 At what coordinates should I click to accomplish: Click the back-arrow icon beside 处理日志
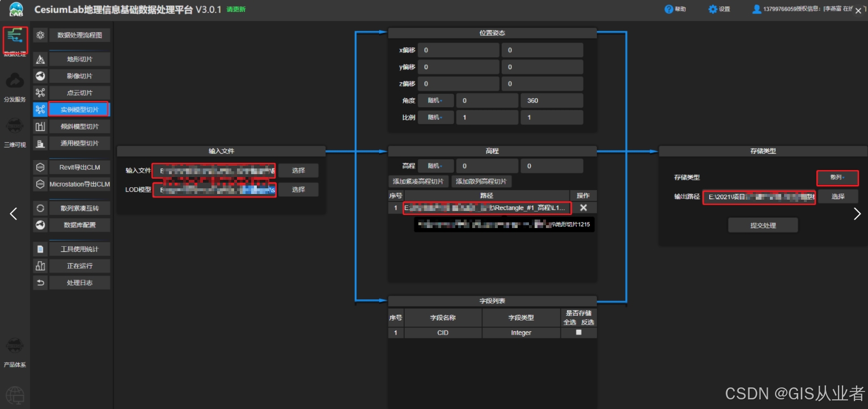[40, 282]
